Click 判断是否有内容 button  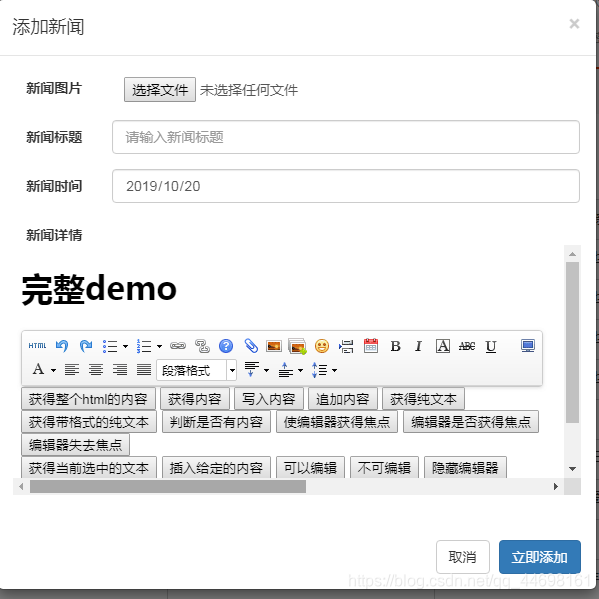point(216,422)
